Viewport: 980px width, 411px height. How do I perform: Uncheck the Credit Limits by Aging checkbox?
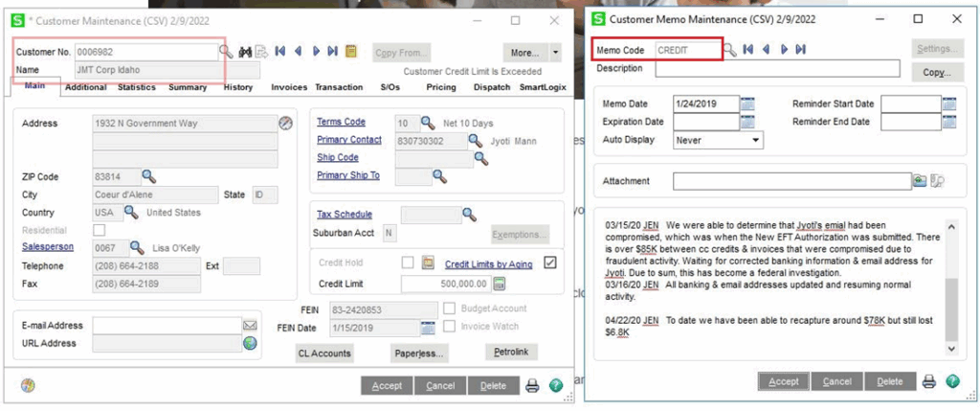(x=549, y=263)
